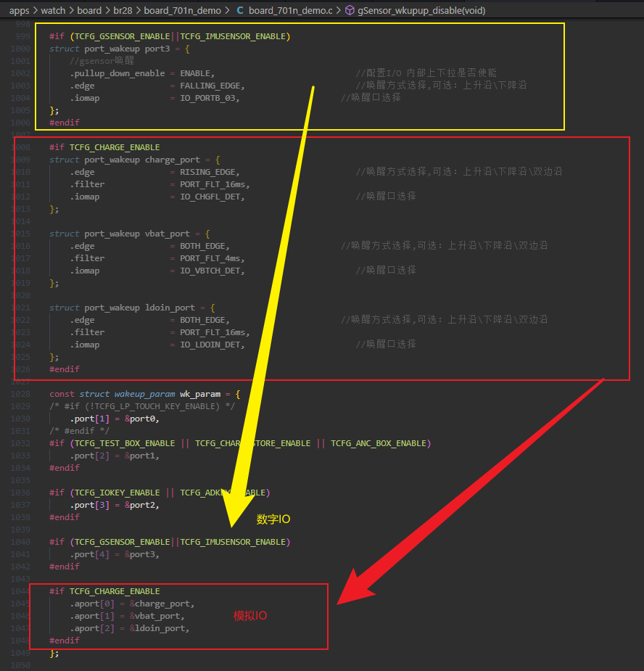Viewport: 644px width, 671px height.
Task: Click the ldoin_port struct name on its declaration line
Action: point(170,308)
